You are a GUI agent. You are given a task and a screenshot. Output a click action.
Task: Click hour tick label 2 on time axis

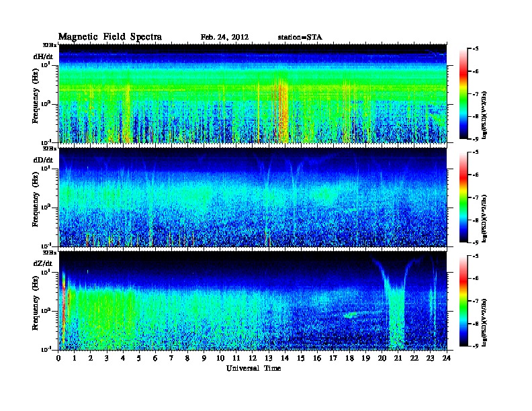91,359
